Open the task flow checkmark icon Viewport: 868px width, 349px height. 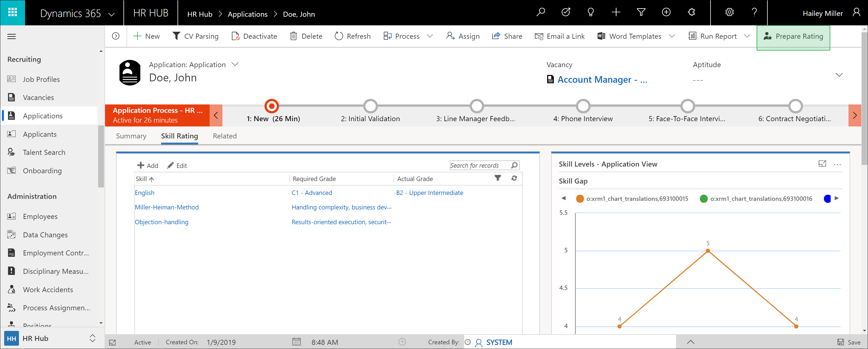tap(566, 13)
